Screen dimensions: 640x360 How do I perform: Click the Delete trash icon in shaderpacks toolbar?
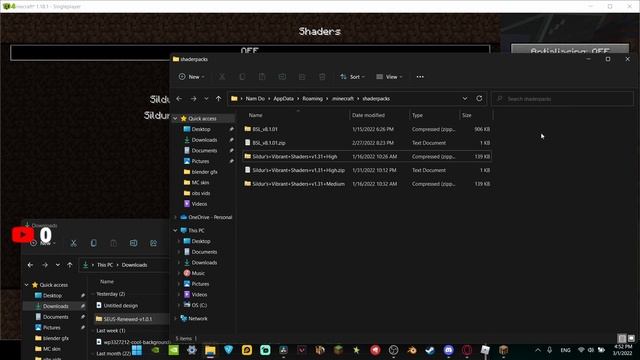point(322,77)
